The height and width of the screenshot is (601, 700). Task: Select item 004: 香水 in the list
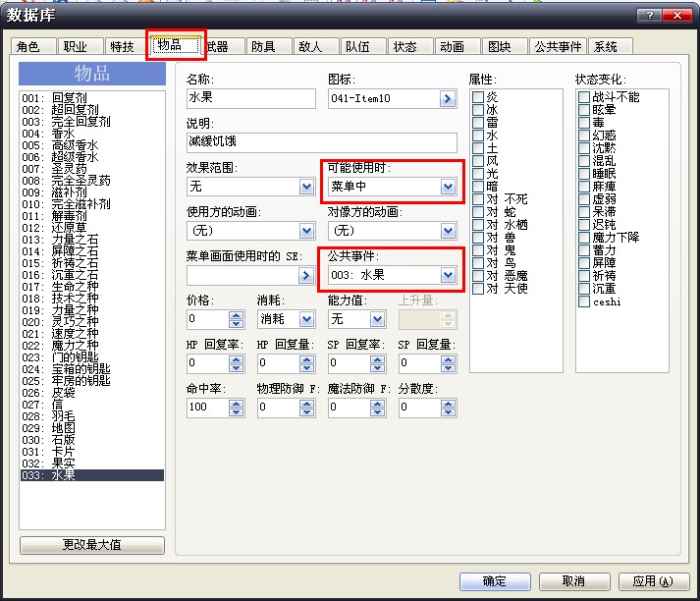tap(92, 134)
